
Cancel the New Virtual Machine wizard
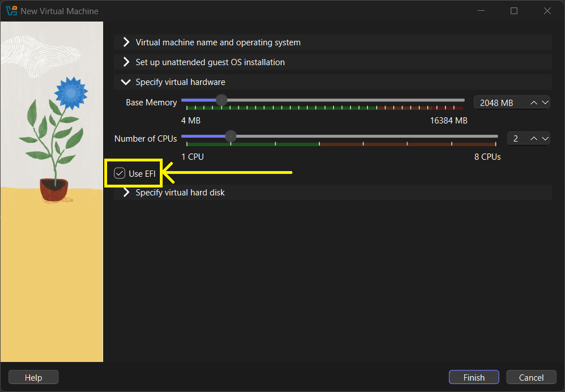click(x=531, y=377)
